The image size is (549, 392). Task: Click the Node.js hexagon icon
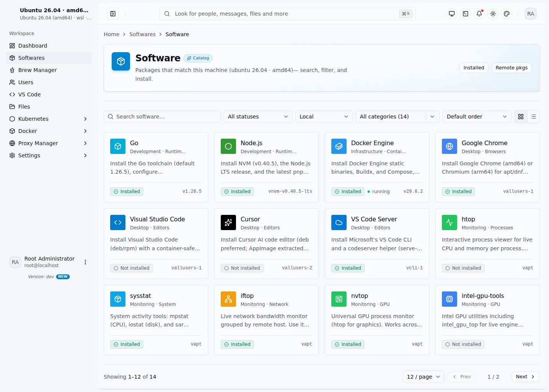pos(228,146)
